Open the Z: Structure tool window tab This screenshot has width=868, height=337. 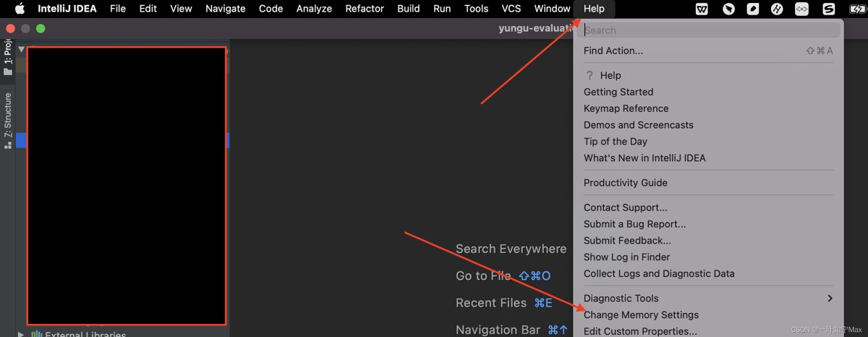point(8,120)
